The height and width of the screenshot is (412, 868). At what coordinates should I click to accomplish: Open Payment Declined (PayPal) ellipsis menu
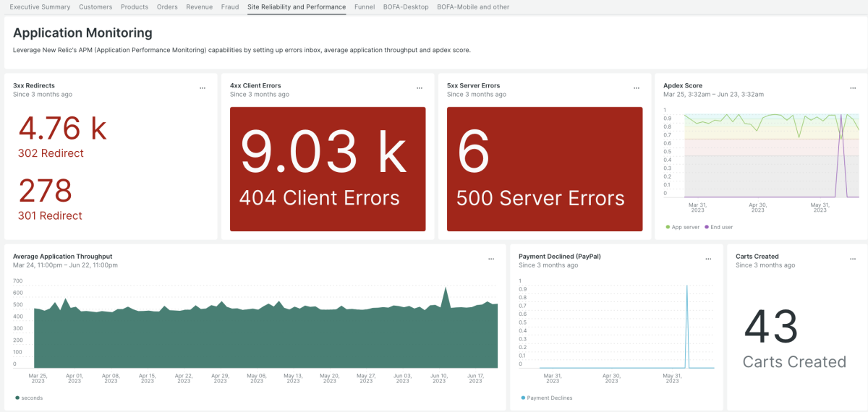coord(708,259)
